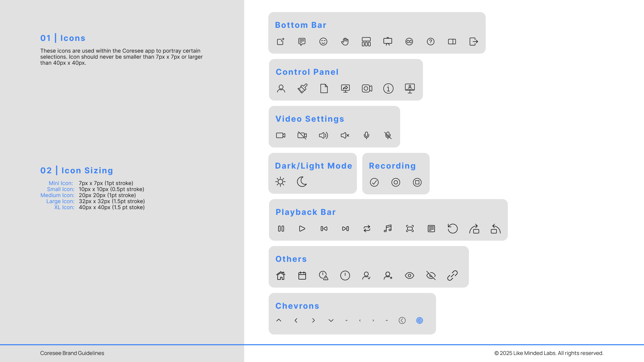Click the Video Settings heading
Screen dimensions: 644x362
pyautogui.click(x=310, y=119)
